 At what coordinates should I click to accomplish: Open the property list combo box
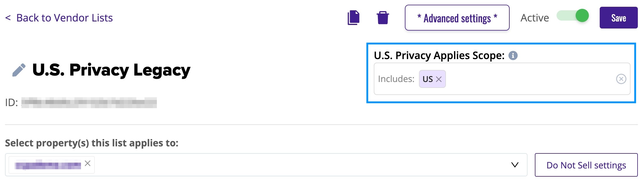(266, 165)
